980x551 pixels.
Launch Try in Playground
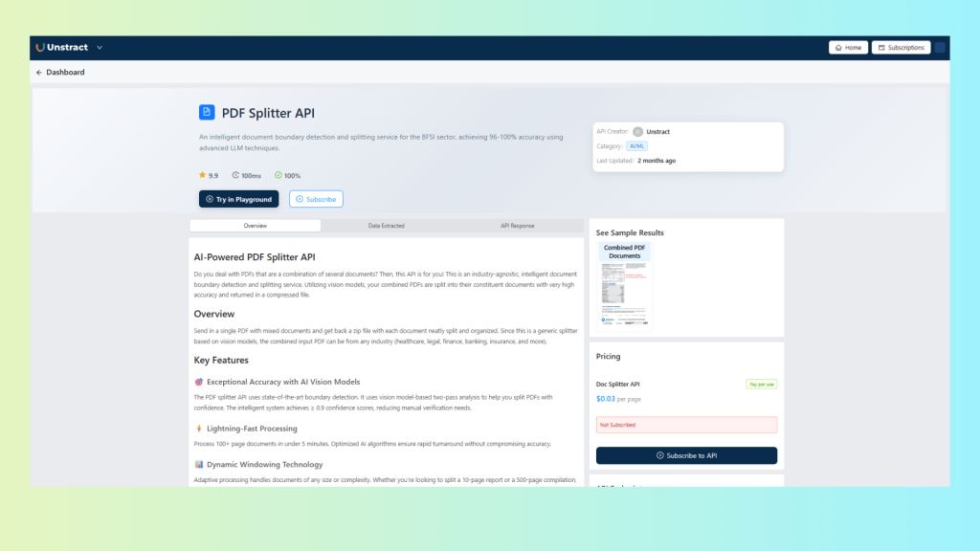coord(238,199)
